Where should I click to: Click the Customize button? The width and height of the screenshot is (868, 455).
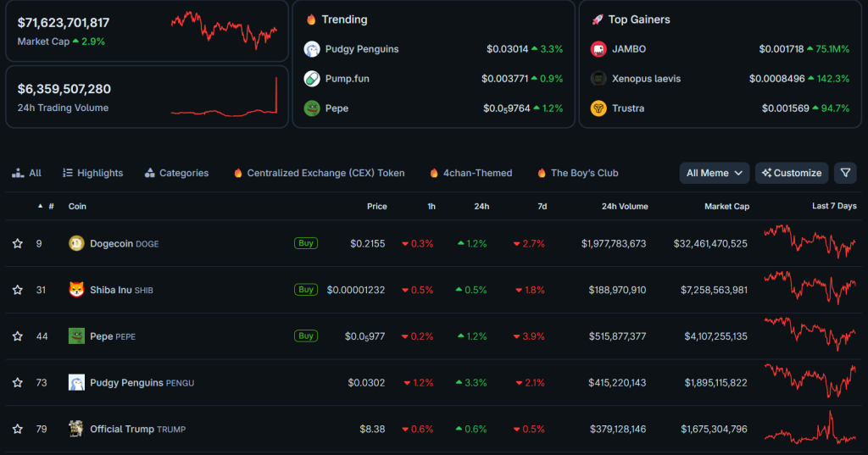tap(792, 173)
